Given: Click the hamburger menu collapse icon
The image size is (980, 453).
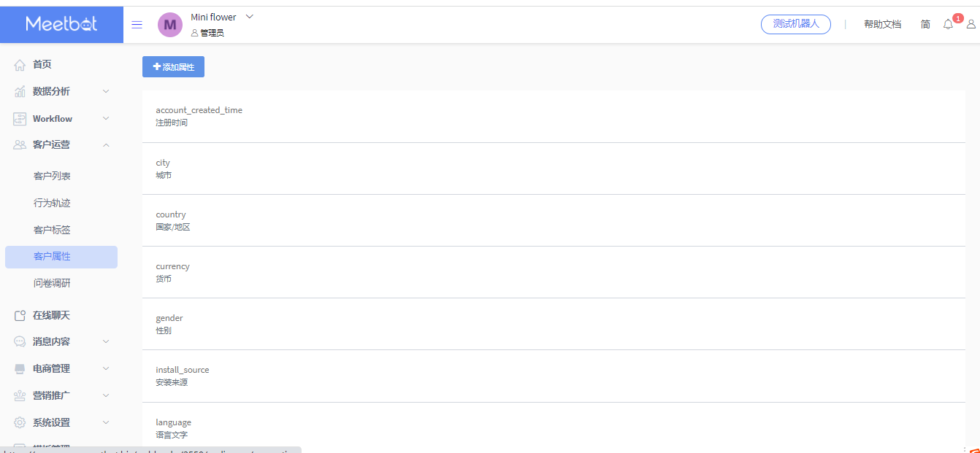Looking at the screenshot, I should coord(137,24).
